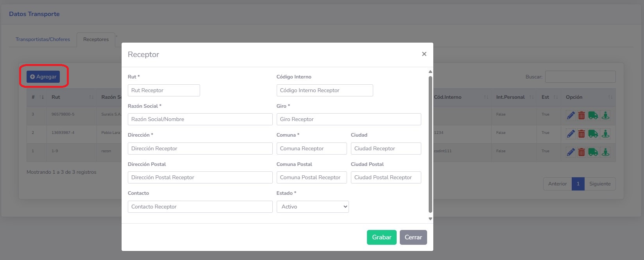The height and width of the screenshot is (260, 644).
Task: Click the Ciudad Receptor field
Action: tap(386, 148)
